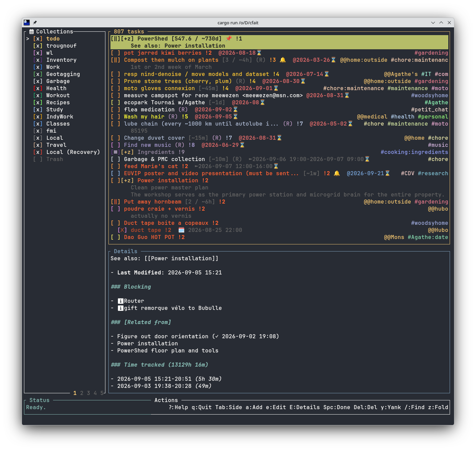Click the hourglass after kiwi berries date

pos(259,53)
